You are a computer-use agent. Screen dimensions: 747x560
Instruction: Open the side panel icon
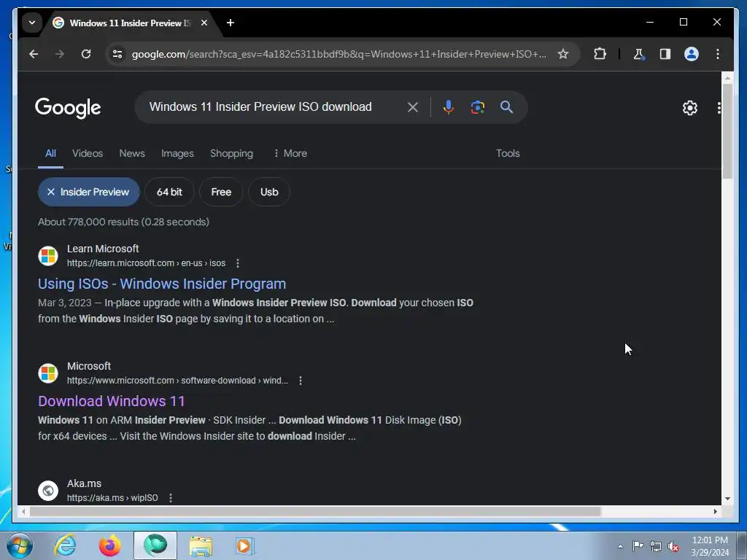pos(665,54)
